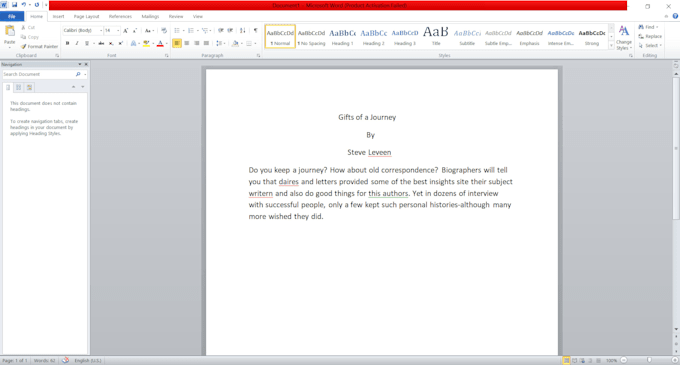The image size is (680, 365).
Task: Toggle Print Layout view in status bar
Action: (x=566, y=360)
